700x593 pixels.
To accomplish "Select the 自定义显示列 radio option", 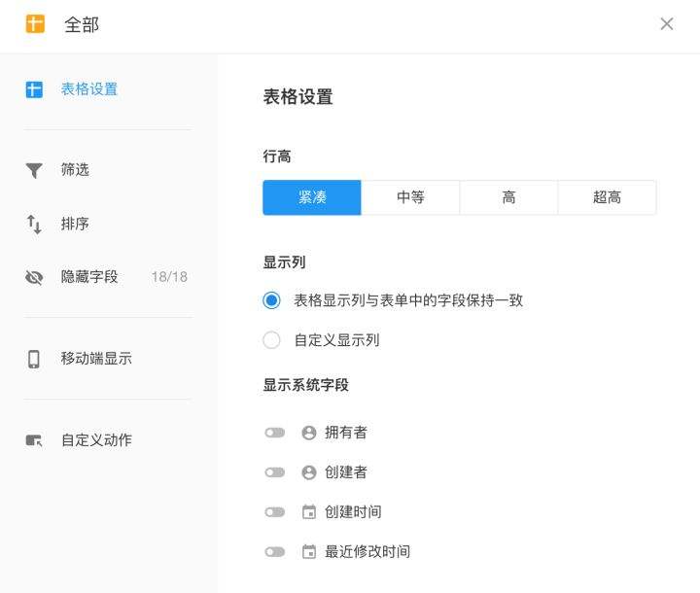I will click(272, 340).
